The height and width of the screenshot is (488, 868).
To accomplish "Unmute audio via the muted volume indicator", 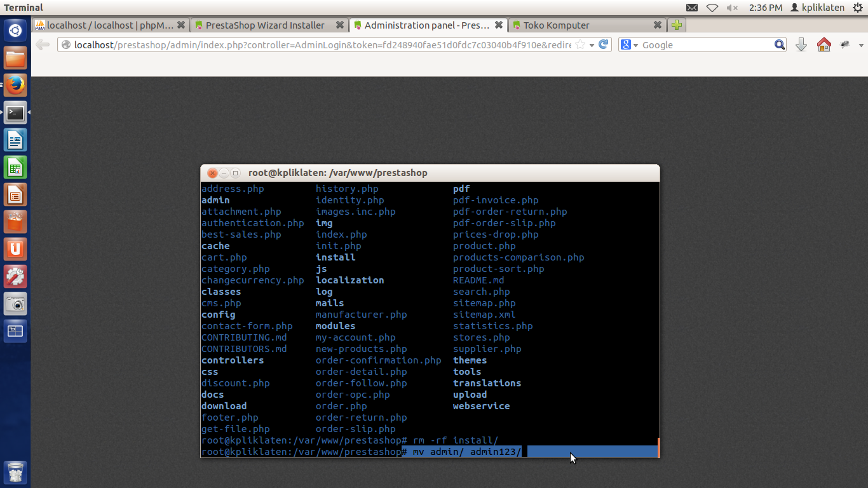I will tap(731, 7).
